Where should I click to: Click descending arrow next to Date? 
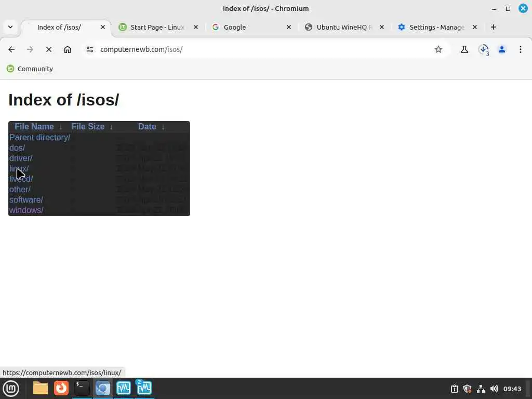coord(163,127)
